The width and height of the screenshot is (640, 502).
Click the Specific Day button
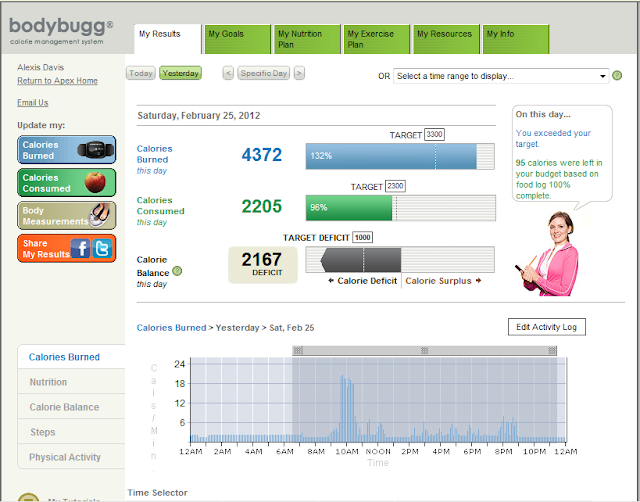[x=264, y=73]
